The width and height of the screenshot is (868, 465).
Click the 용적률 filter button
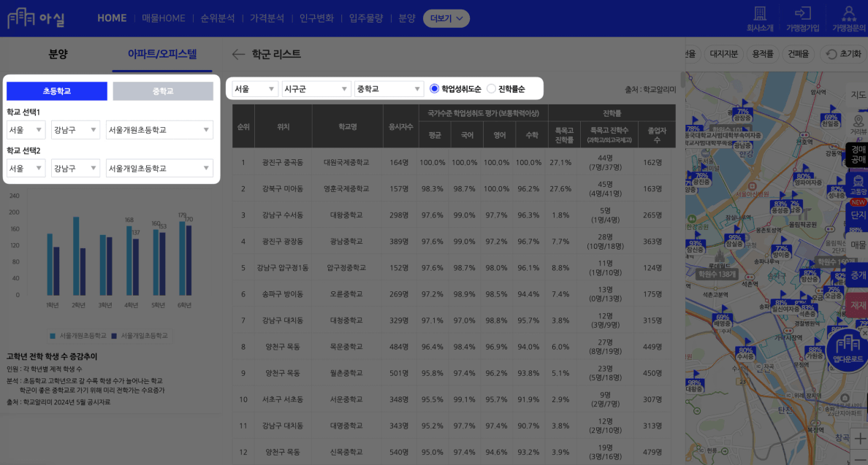coord(762,54)
